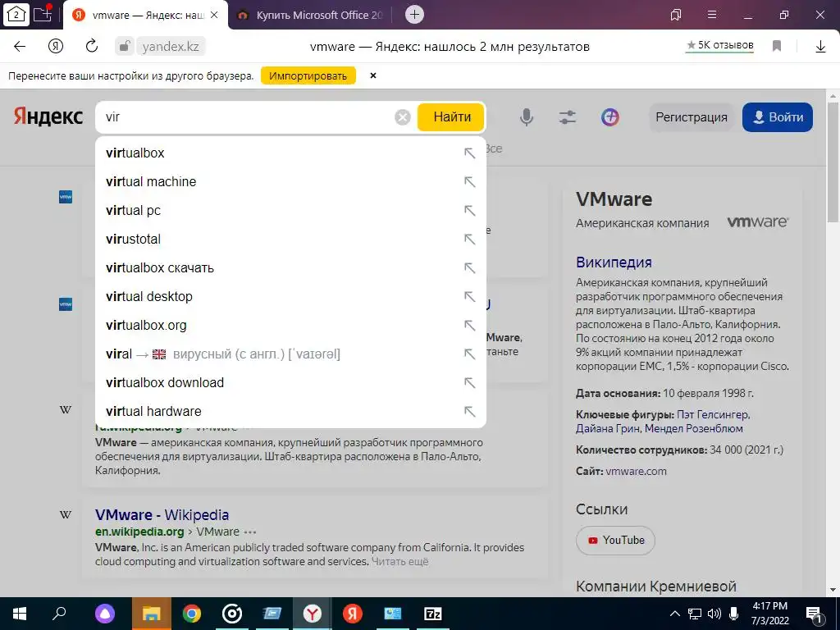
Task: Start voice search with microphone icon
Action: pos(527,116)
